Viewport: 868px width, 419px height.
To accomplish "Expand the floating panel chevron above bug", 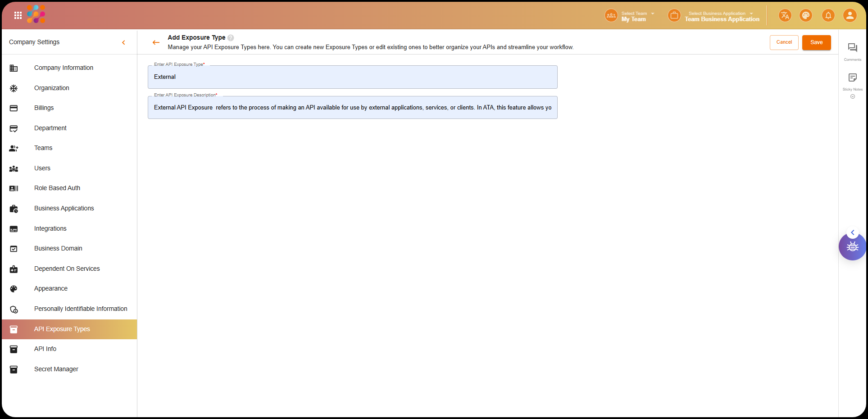I will tap(852, 232).
